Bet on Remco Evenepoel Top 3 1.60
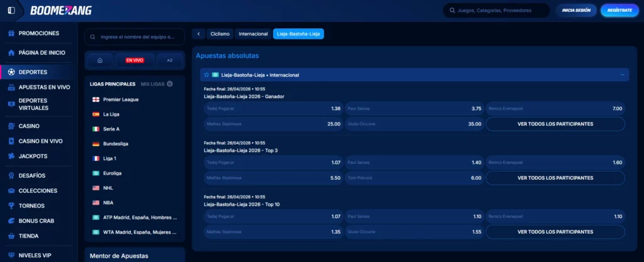The image size is (644, 262). 555,162
